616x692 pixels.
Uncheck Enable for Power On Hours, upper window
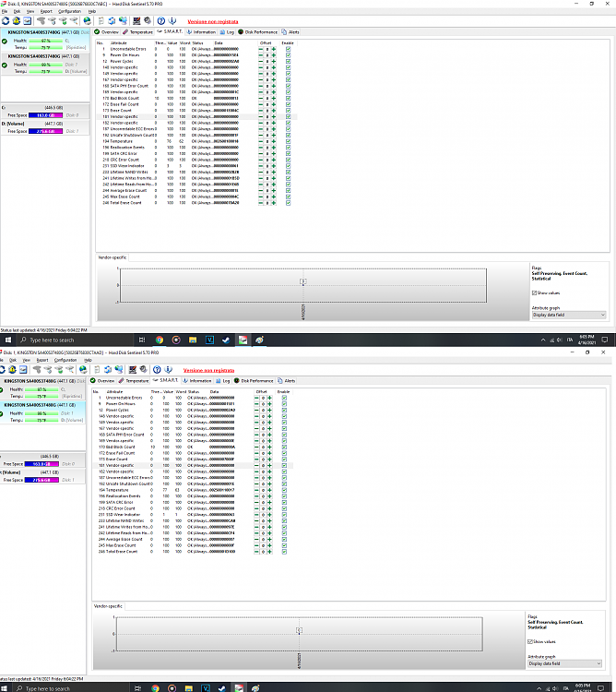[x=288, y=55]
